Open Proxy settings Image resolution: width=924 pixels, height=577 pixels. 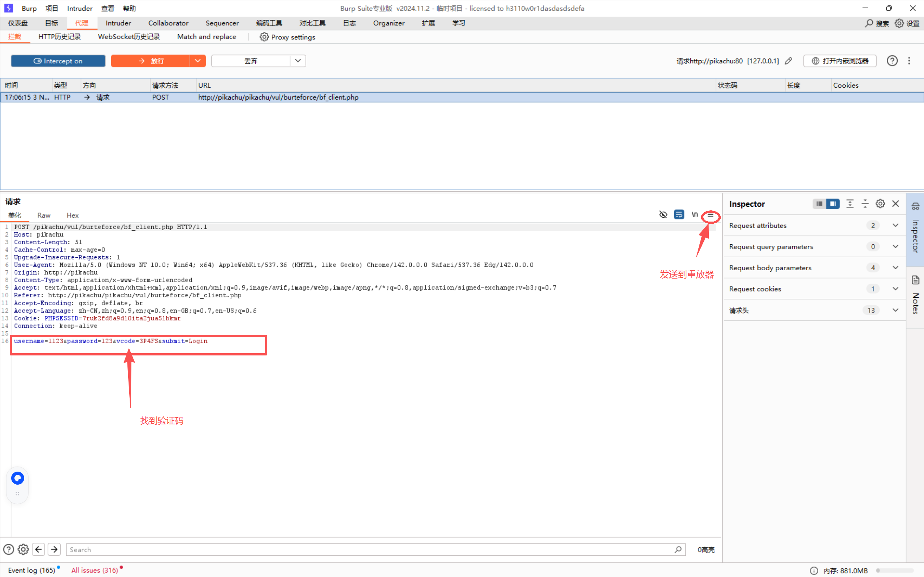coord(287,37)
